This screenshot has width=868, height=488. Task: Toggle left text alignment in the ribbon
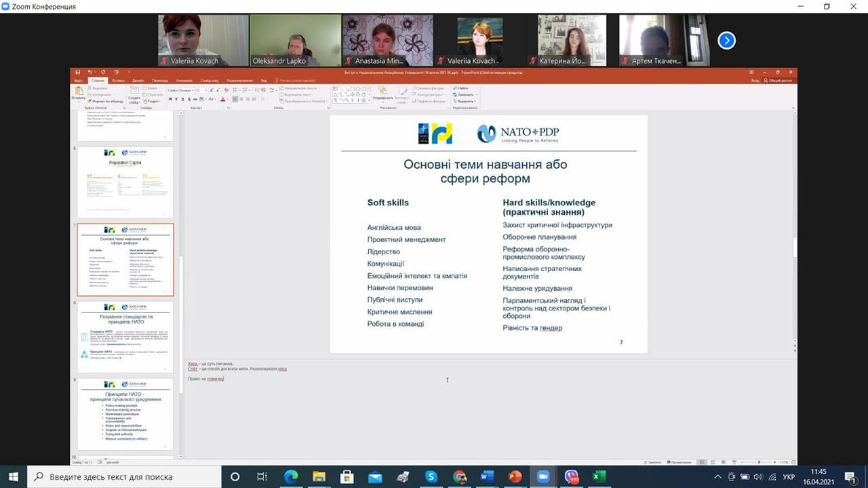(235, 99)
